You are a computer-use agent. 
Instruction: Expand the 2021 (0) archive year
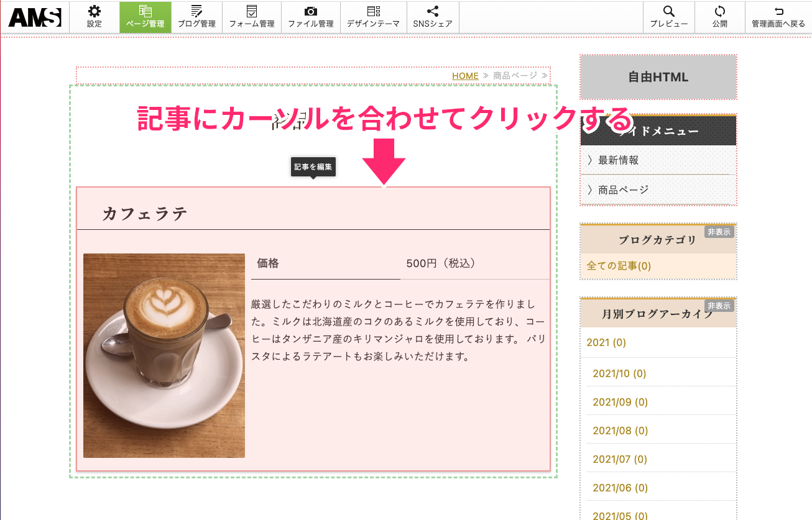pyautogui.click(x=606, y=342)
